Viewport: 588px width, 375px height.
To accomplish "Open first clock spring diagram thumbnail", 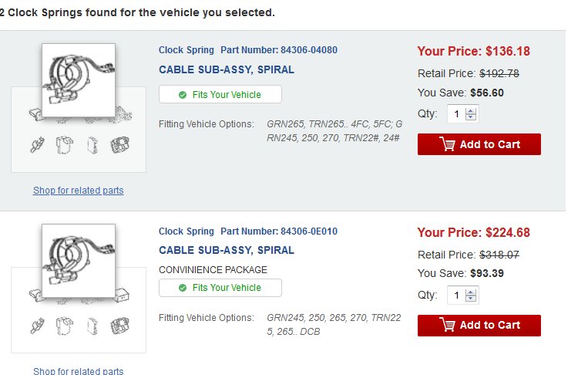I will click(79, 80).
